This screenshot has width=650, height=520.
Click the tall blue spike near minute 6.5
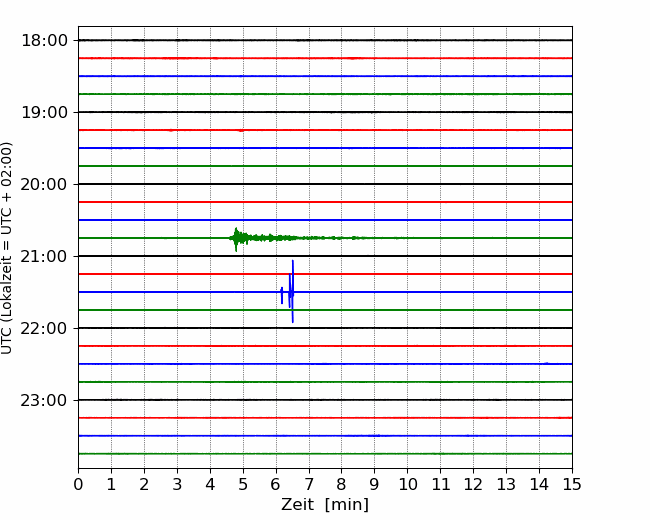pos(293,292)
